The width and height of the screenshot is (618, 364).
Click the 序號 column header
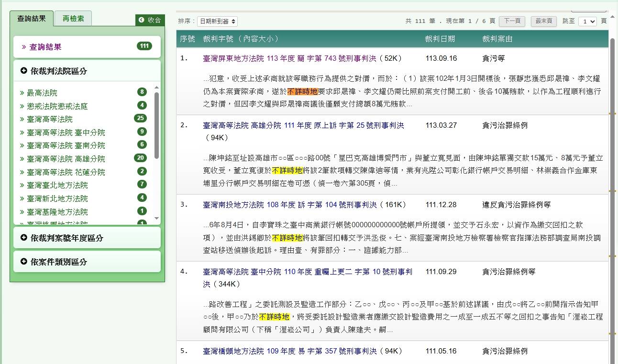188,39
